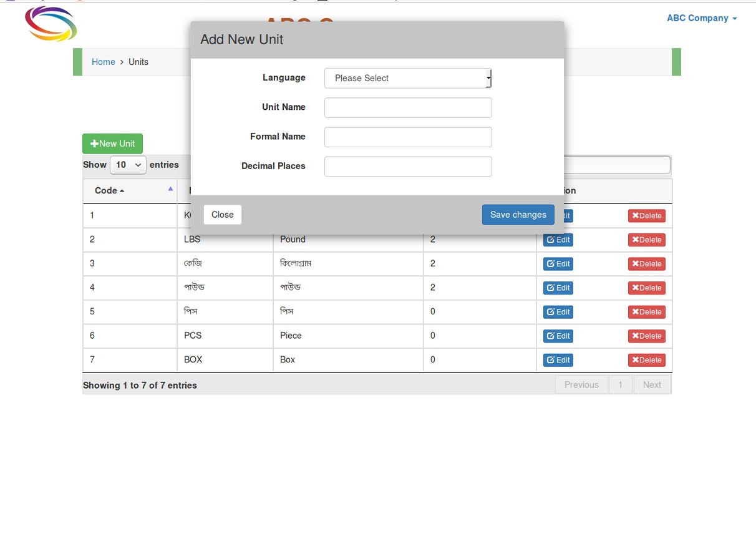Screen dimensions: 756x546
Task: Edit the row with code 4
Action: tap(558, 288)
